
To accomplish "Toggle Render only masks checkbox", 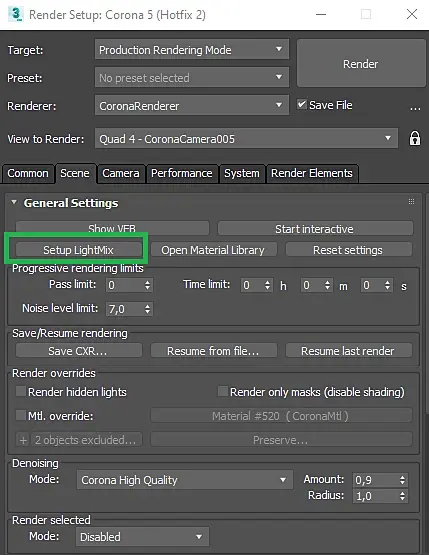I will [223, 391].
